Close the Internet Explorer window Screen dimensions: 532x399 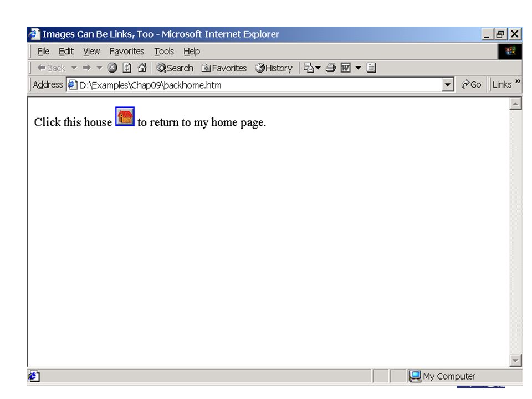(x=515, y=34)
